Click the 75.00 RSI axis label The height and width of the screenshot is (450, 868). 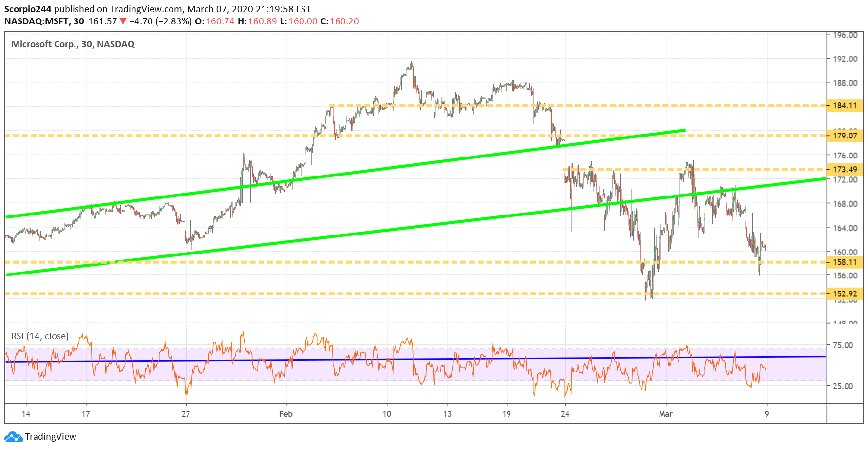pos(843,345)
